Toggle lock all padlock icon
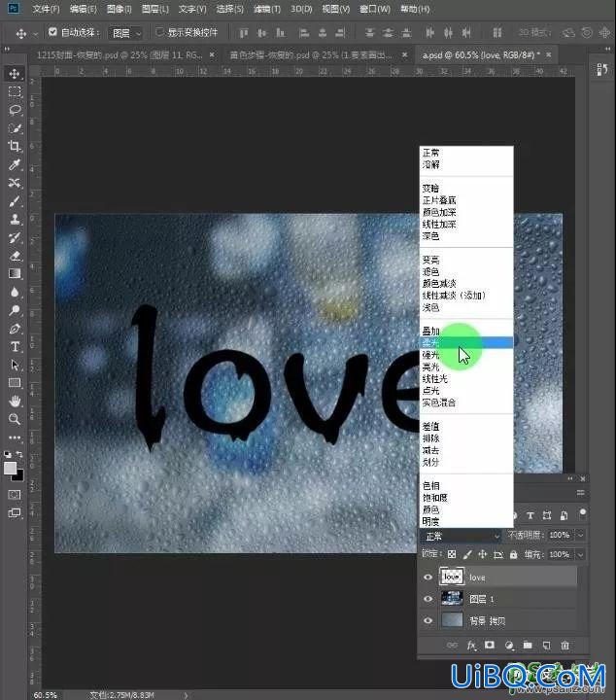616x700 pixels. [x=513, y=554]
